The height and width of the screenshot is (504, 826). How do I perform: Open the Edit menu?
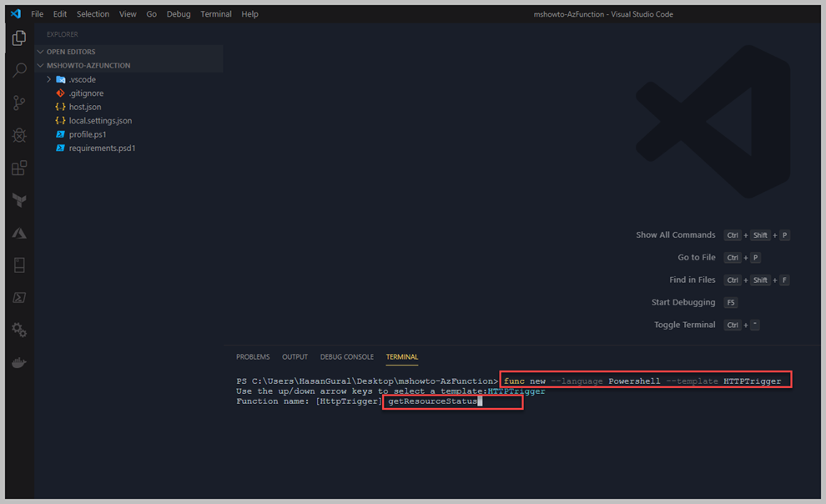(59, 14)
